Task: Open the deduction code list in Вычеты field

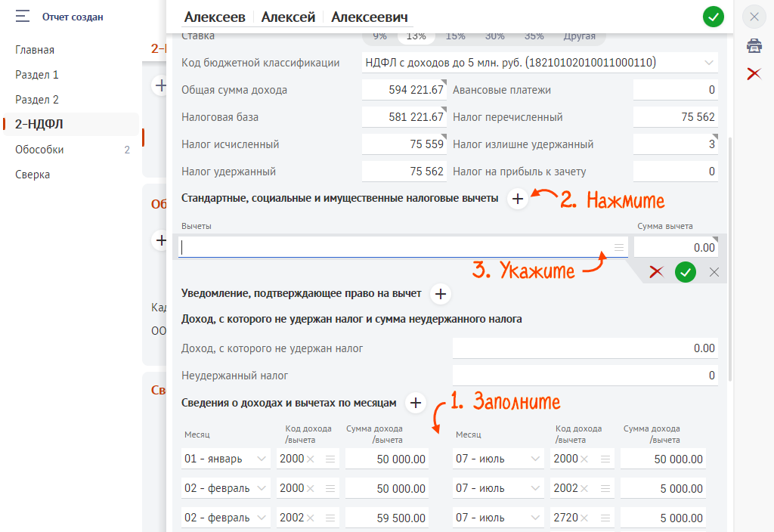Action: (x=619, y=247)
